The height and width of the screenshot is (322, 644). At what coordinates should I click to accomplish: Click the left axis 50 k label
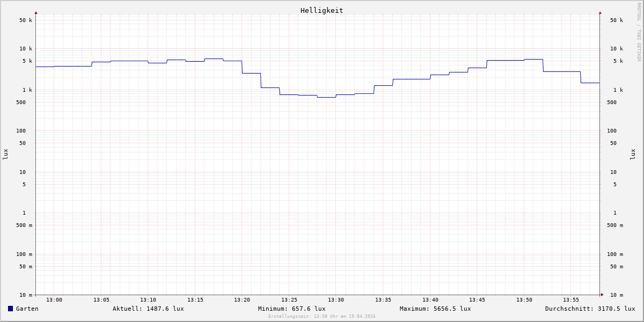26,20
